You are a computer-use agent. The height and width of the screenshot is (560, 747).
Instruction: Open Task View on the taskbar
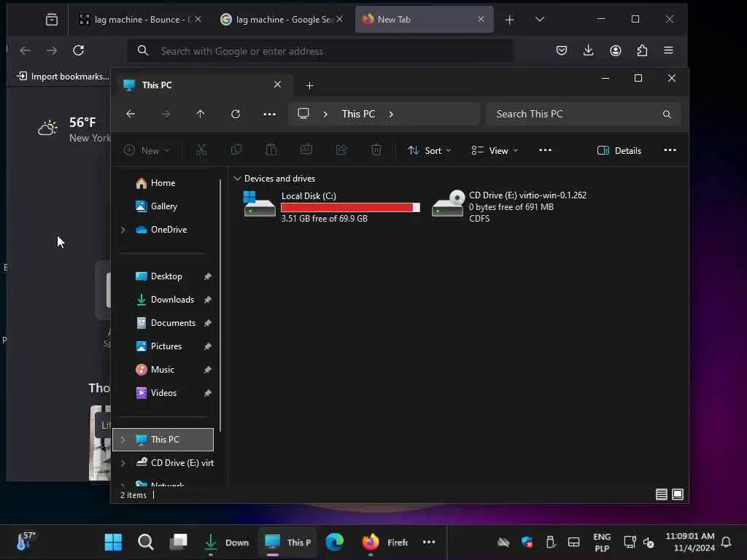click(178, 542)
